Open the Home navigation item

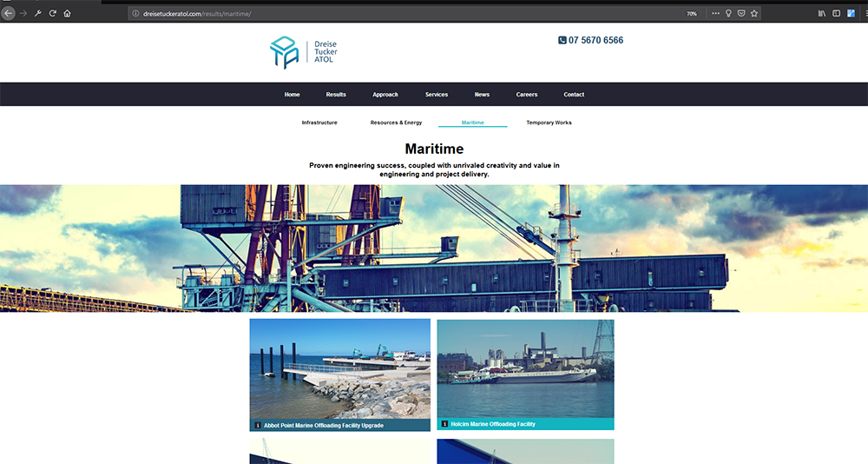[x=293, y=94]
